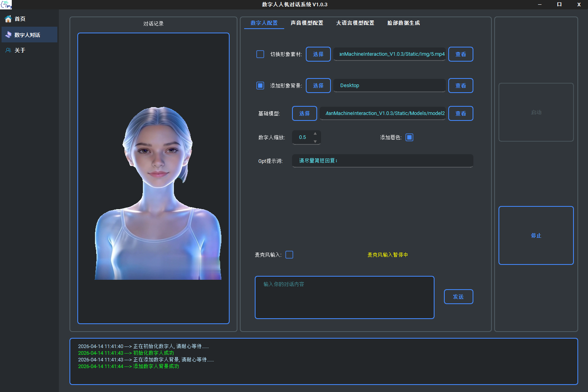Uncheck the 添加形象背景 checkbox
Viewport: 588px width, 392px height.
pos(260,86)
